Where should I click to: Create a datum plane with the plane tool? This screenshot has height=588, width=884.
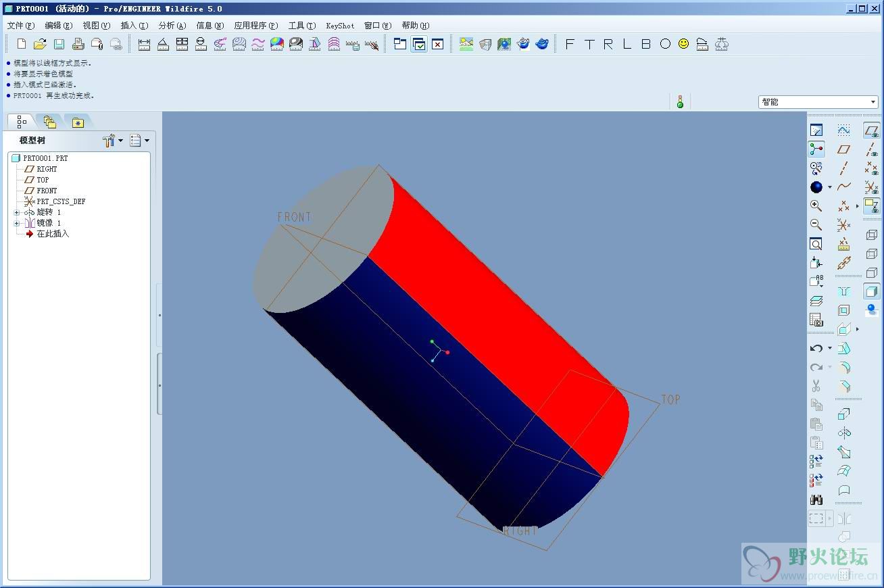(844, 149)
